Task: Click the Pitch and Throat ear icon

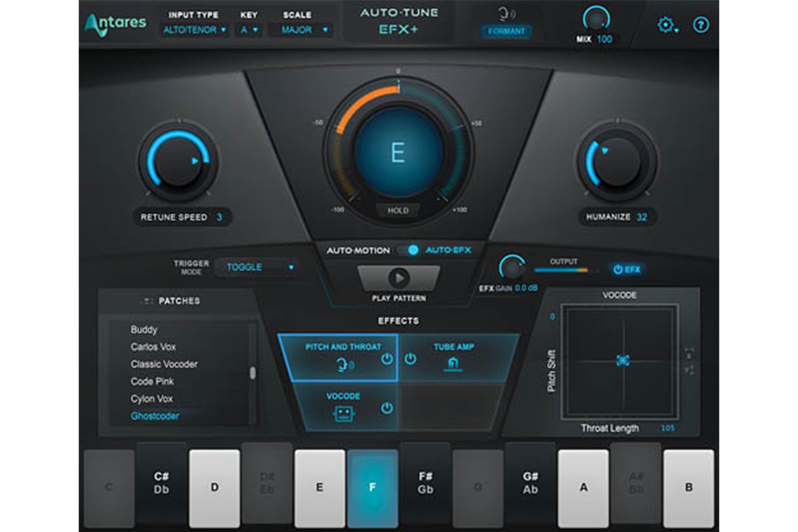Action: click(x=344, y=364)
